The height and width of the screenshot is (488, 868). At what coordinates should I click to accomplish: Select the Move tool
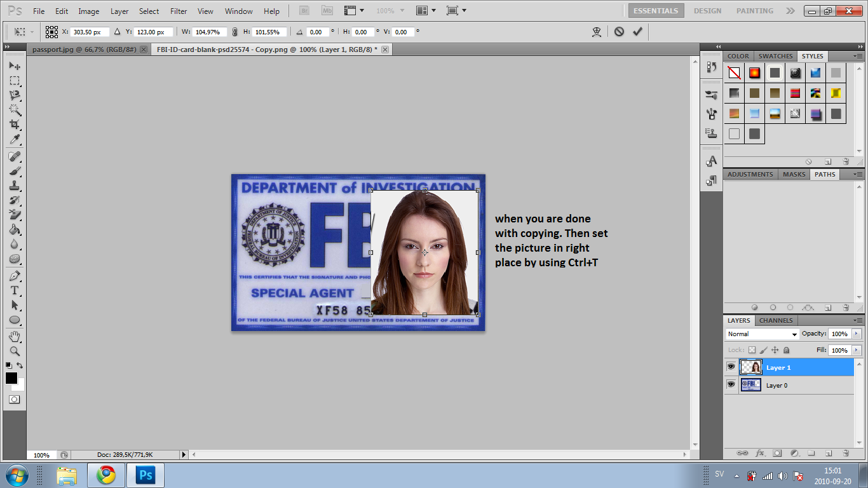(x=15, y=66)
